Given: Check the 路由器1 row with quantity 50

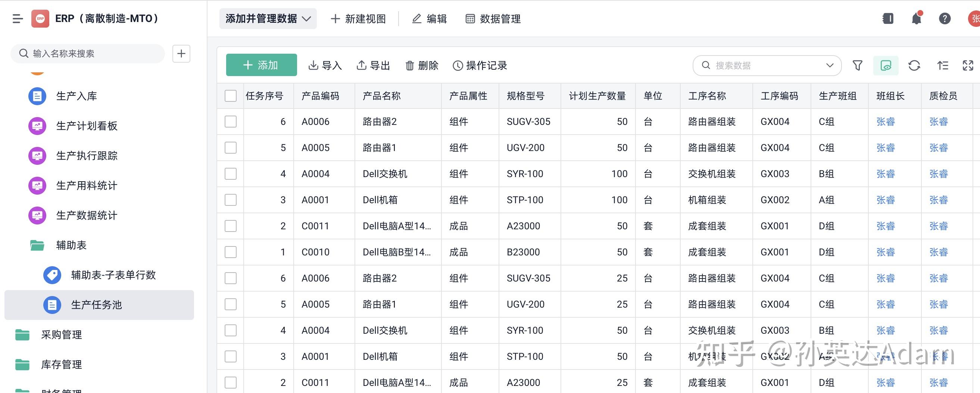Looking at the screenshot, I should point(231,148).
